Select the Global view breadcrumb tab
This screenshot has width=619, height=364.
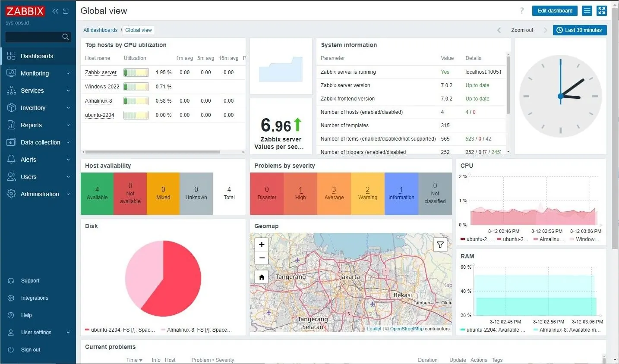139,30
